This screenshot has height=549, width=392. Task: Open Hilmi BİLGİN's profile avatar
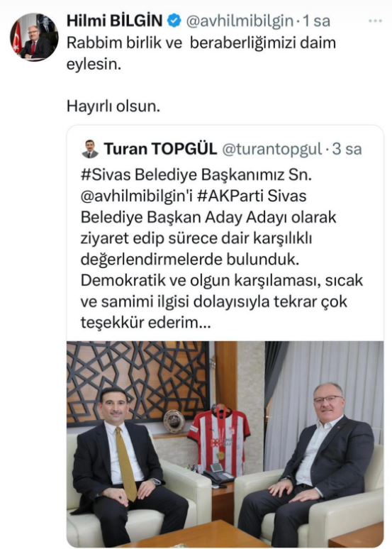pyautogui.click(x=34, y=38)
